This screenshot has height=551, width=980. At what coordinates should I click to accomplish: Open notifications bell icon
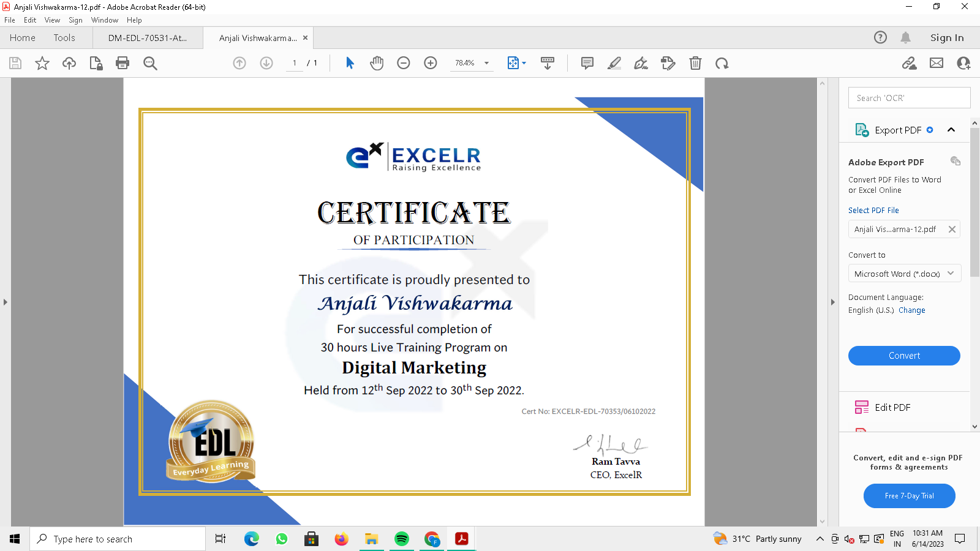(x=906, y=37)
